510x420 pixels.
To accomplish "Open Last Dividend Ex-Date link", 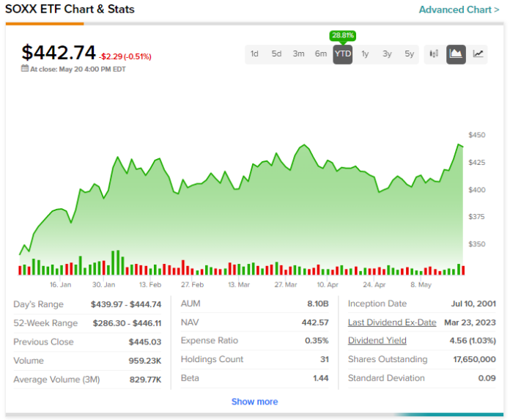I will [391, 323].
